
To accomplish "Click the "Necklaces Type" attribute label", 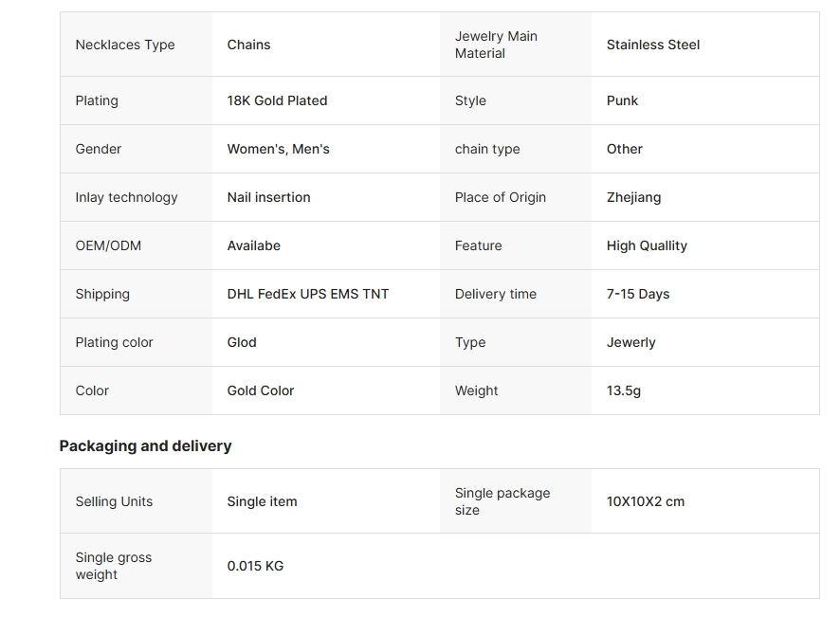I will point(125,45).
